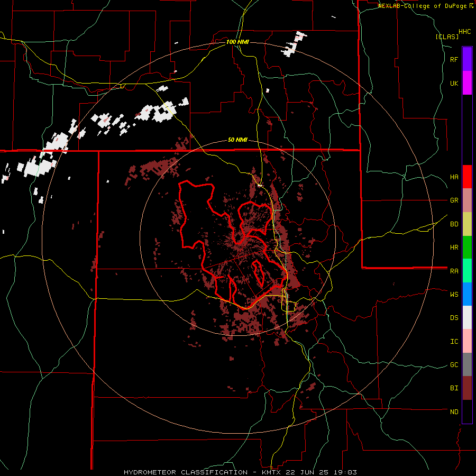Click the HHC product code label

click(464, 32)
